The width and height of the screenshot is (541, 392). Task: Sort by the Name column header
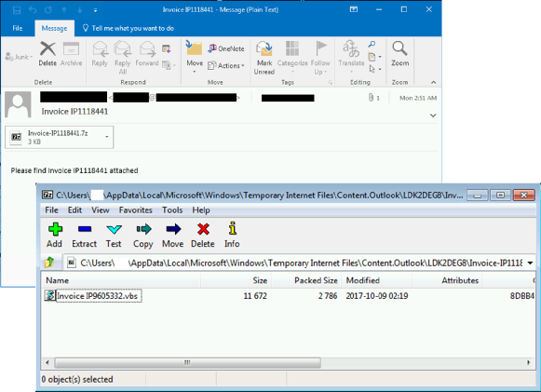tap(121, 280)
